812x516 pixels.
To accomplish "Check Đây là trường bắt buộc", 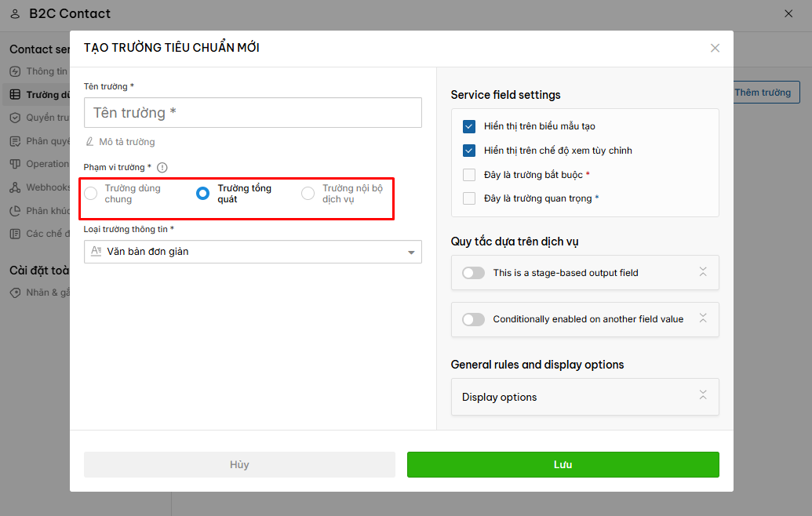I will [x=468, y=175].
